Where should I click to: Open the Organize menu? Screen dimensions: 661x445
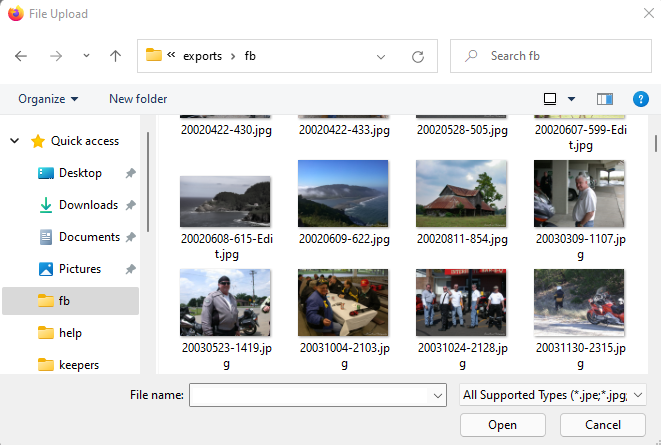click(x=48, y=99)
